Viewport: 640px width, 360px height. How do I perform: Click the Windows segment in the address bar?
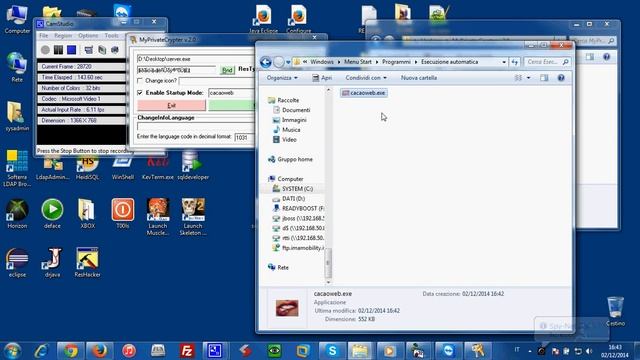pos(322,62)
